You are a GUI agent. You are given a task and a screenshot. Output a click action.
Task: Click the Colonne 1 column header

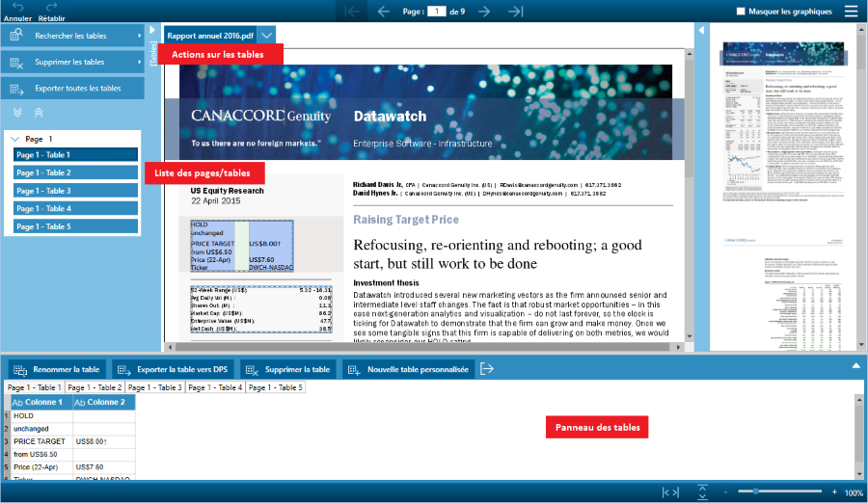click(x=41, y=402)
